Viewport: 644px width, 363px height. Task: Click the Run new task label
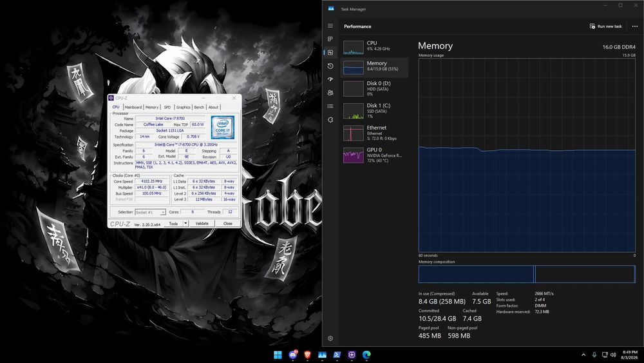[609, 26]
